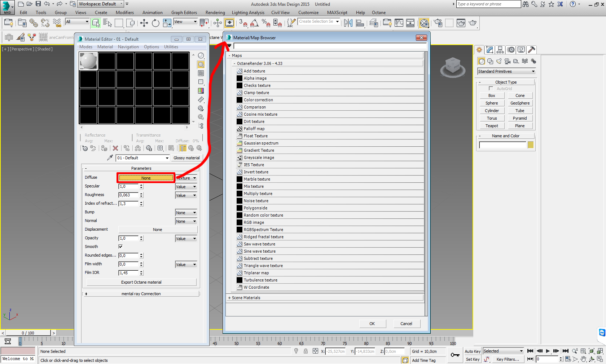Viewport: 606px width, 364px height.
Task: Open the 01 - Default material name dropdown
Action: [x=143, y=158]
